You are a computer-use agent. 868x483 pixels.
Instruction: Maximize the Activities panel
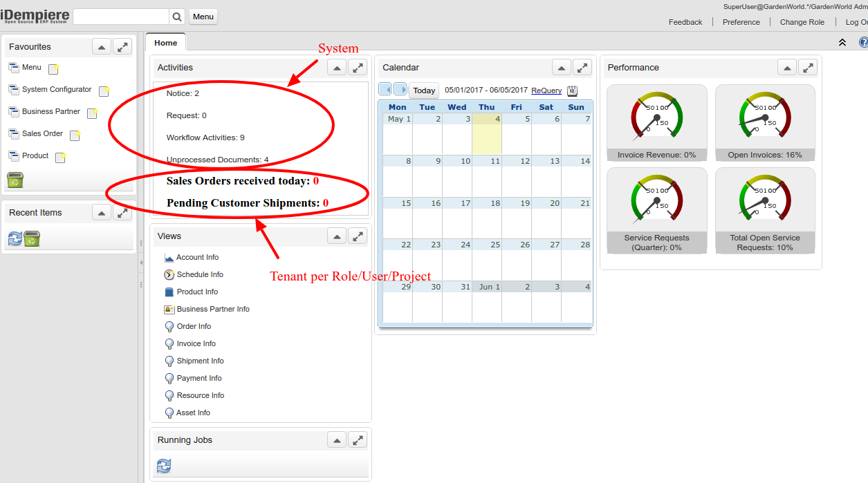[x=358, y=67]
